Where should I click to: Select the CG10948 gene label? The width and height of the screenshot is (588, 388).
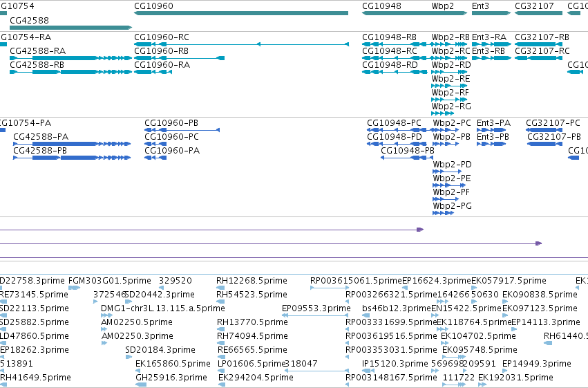(381, 6)
